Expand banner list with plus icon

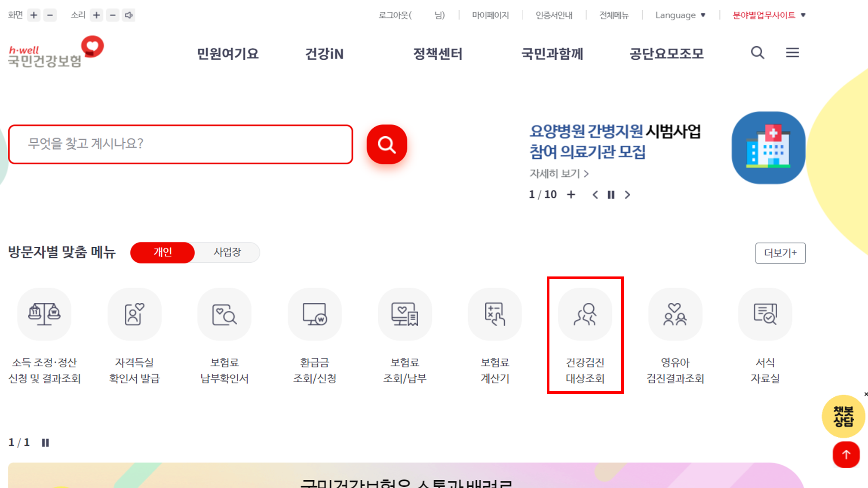point(570,195)
